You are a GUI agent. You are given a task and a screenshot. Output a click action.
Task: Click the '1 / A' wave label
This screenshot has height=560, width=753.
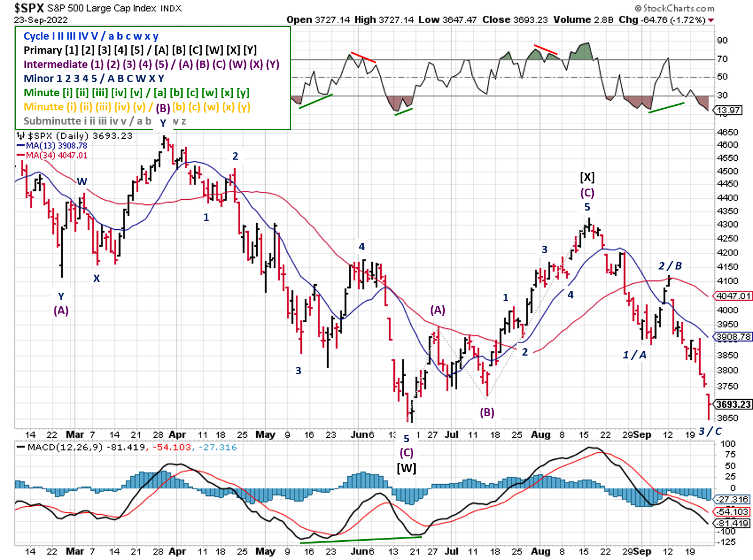[635, 355]
